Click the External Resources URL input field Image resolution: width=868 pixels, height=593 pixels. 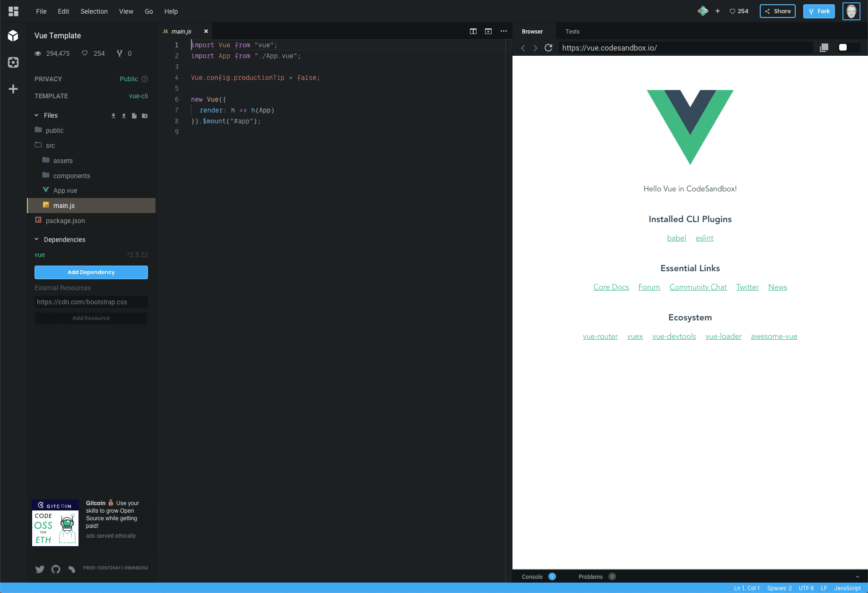point(91,302)
